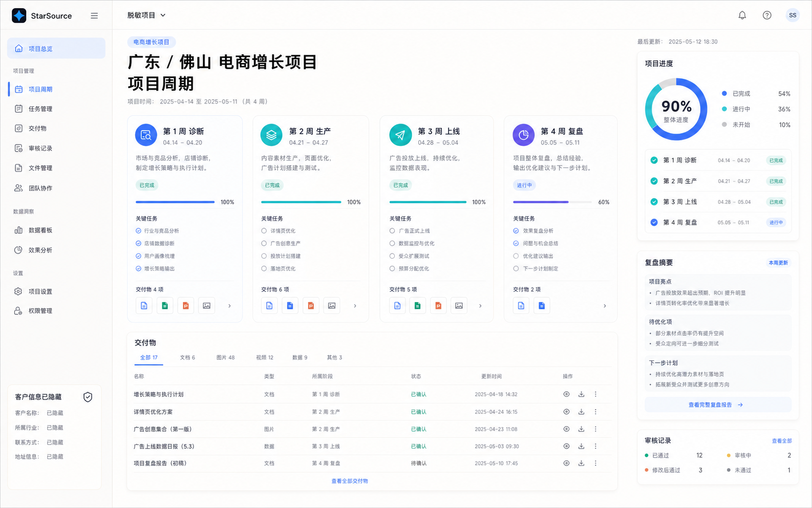Click the Week 1 诊断 magnifier icon
This screenshot has height=508, width=812.
coord(146,135)
